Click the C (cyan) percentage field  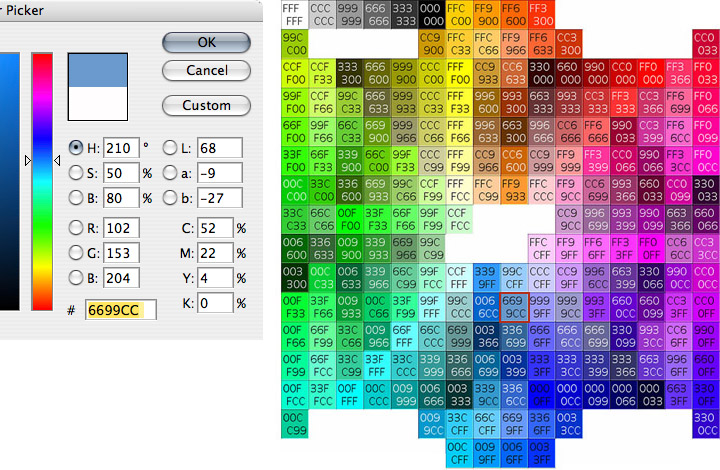click(213, 227)
